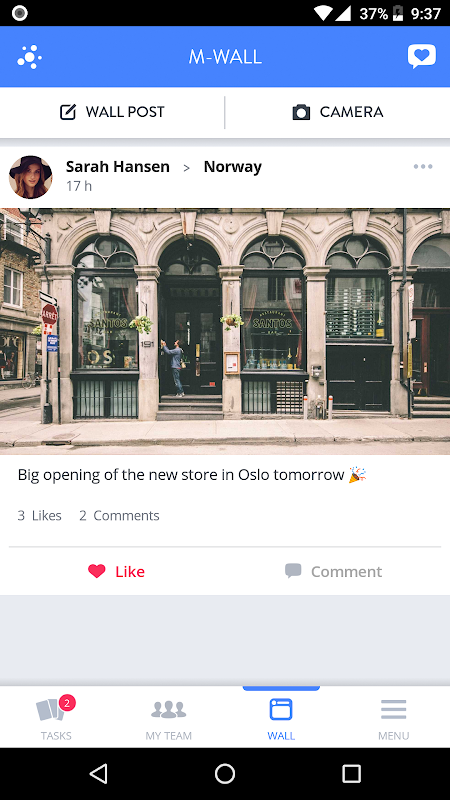Open the 2 Comments link
The width and height of the screenshot is (450, 800).
point(119,515)
